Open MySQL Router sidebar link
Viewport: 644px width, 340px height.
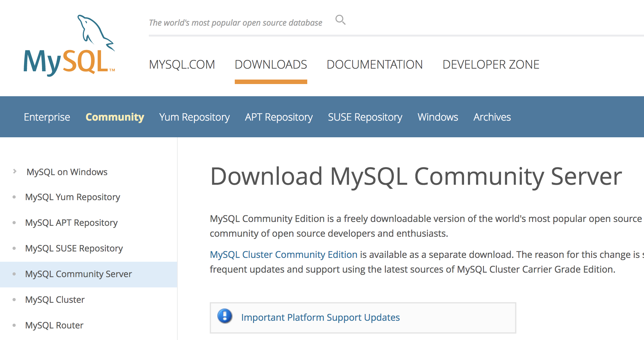(x=54, y=325)
